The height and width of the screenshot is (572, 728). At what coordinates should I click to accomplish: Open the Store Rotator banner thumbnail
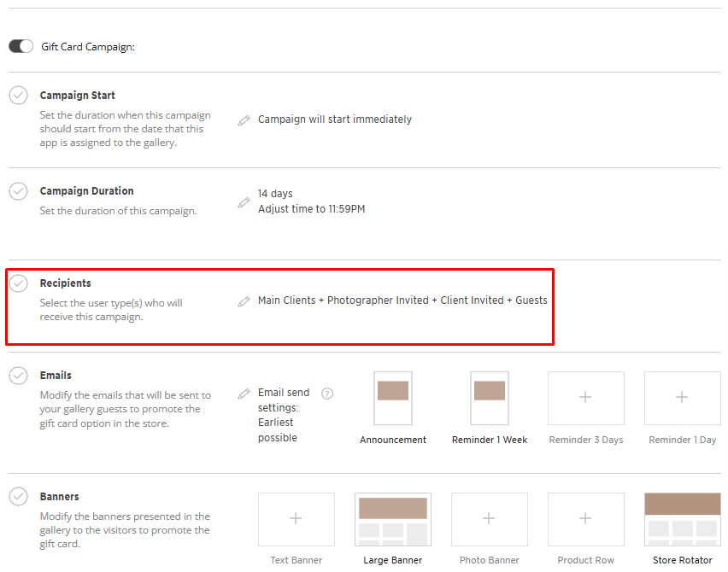pyautogui.click(x=682, y=519)
